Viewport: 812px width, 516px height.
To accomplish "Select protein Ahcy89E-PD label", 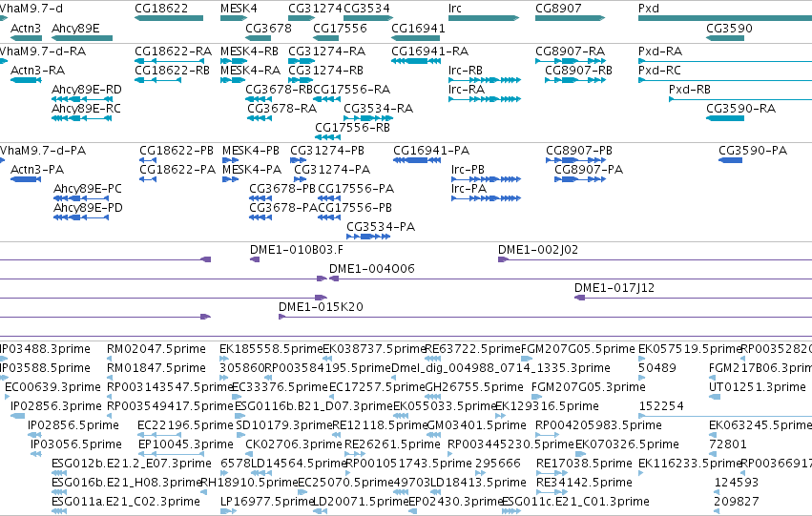I will (88, 208).
